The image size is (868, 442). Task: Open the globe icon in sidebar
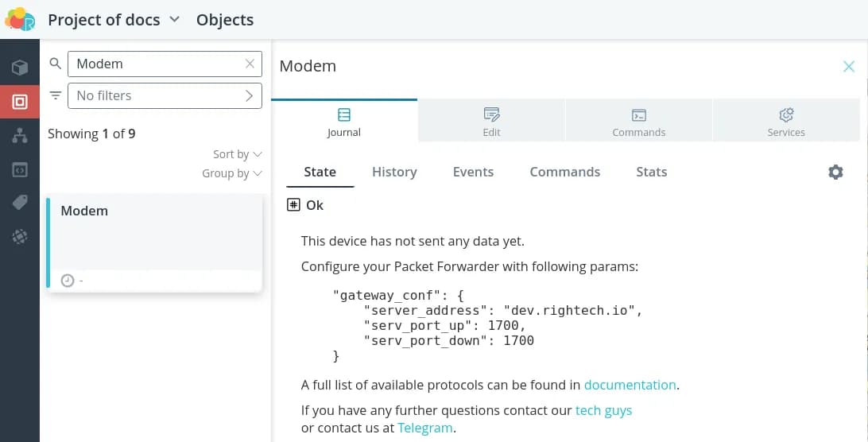(x=20, y=236)
